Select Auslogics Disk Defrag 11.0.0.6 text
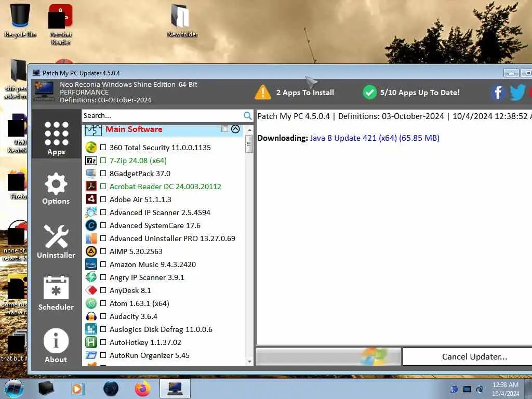This screenshot has height=399, width=532. (161, 329)
